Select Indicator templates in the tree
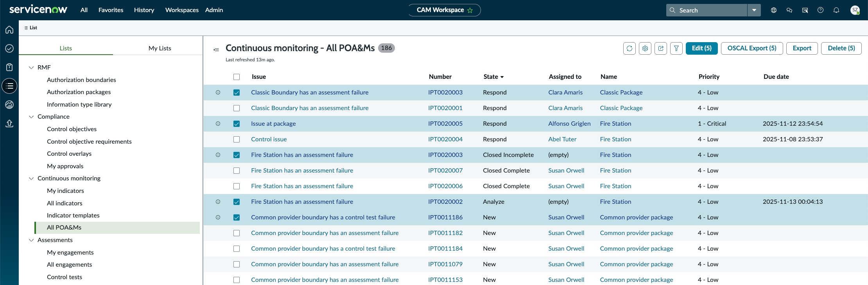The image size is (868, 285). pos(73,216)
